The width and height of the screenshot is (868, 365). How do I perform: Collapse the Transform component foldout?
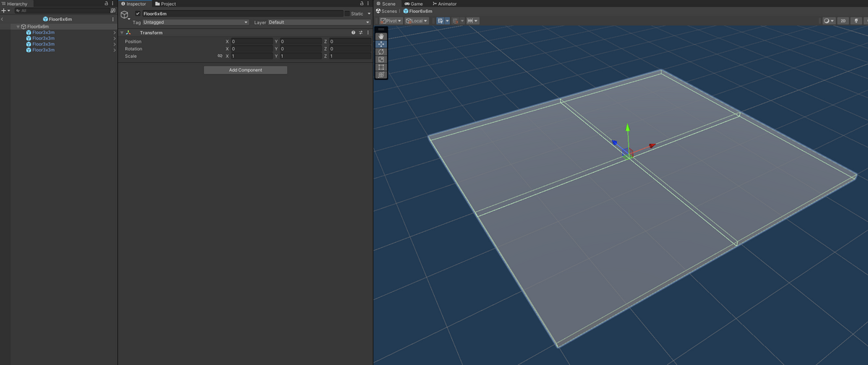[122, 33]
